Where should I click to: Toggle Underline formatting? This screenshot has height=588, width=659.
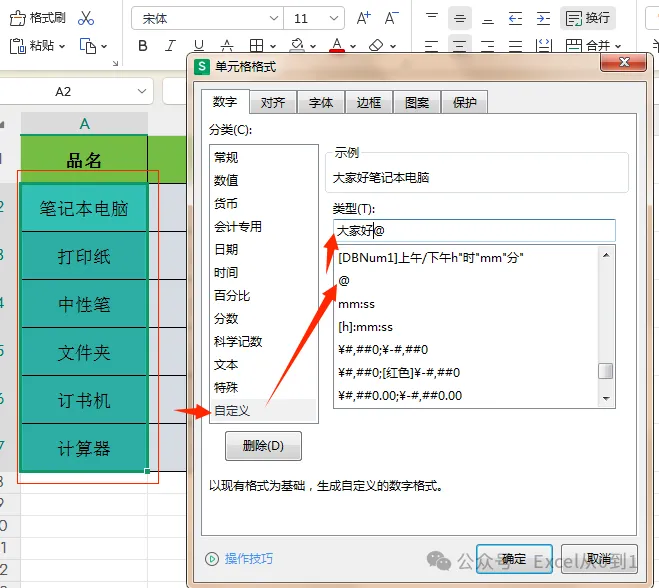[199, 45]
